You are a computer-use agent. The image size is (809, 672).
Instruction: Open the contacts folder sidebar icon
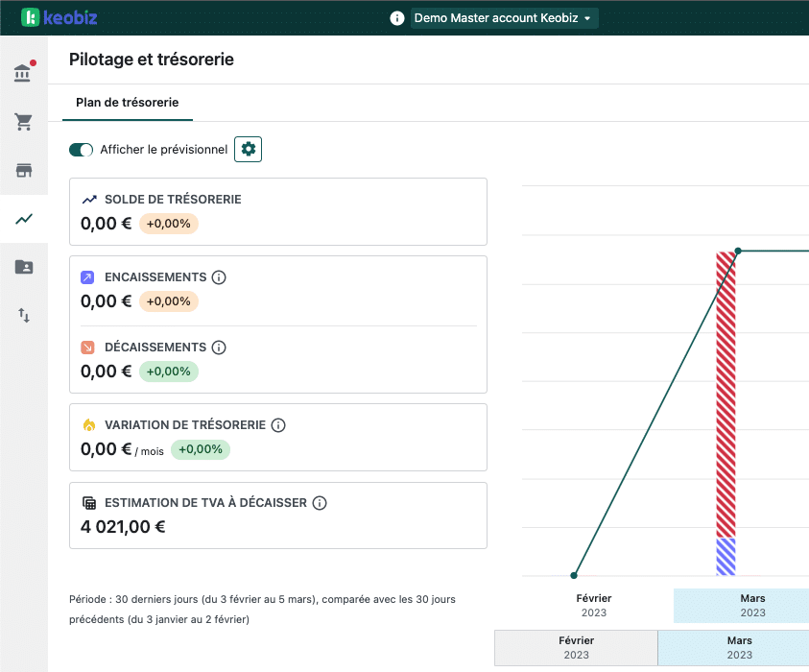click(23, 267)
